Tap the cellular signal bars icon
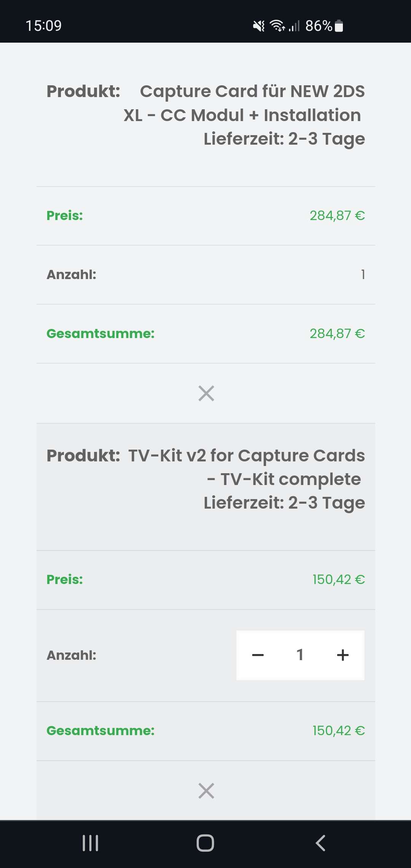This screenshot has height=868, width=411. click(x=294, y=26)
